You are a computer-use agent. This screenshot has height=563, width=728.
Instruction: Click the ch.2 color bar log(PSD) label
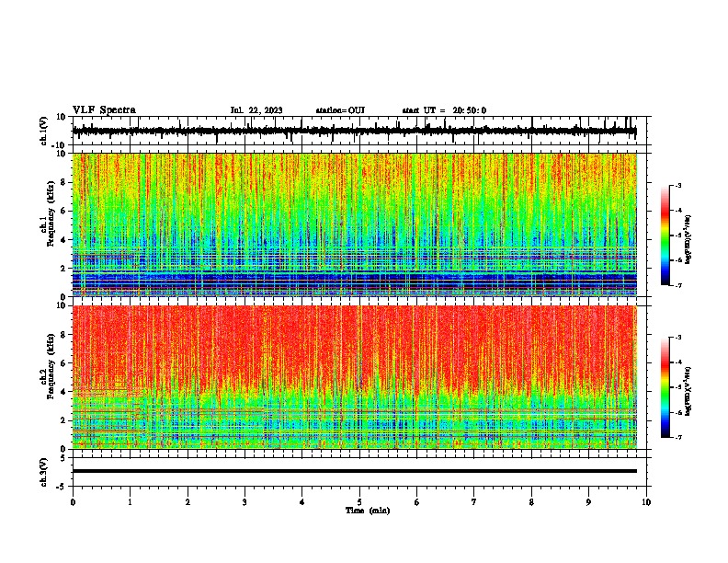coord(688,392)
